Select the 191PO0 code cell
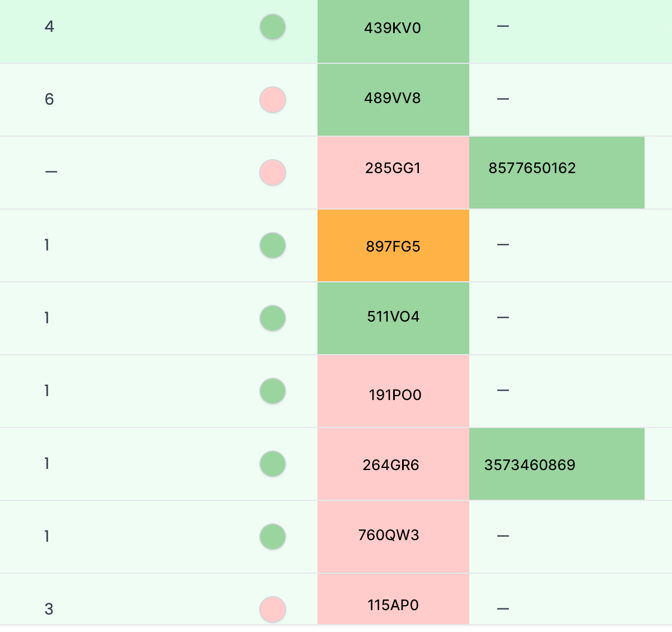The height and width of the screenshot is (632, 672). click(393, 391)
